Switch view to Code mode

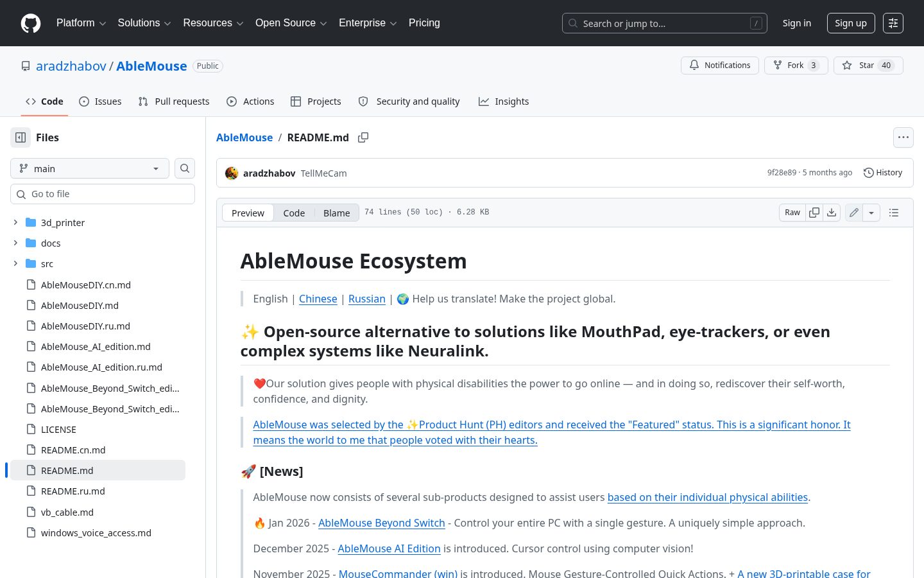click(294, 213)
